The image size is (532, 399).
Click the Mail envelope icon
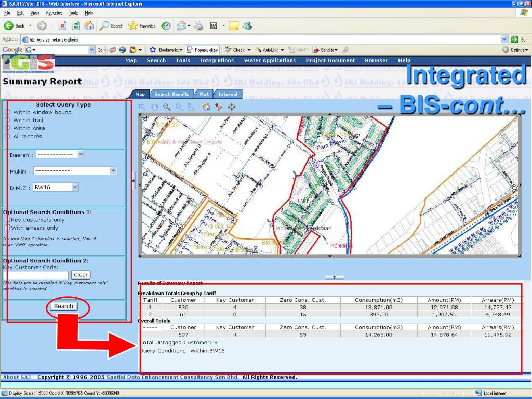(181, 26)
